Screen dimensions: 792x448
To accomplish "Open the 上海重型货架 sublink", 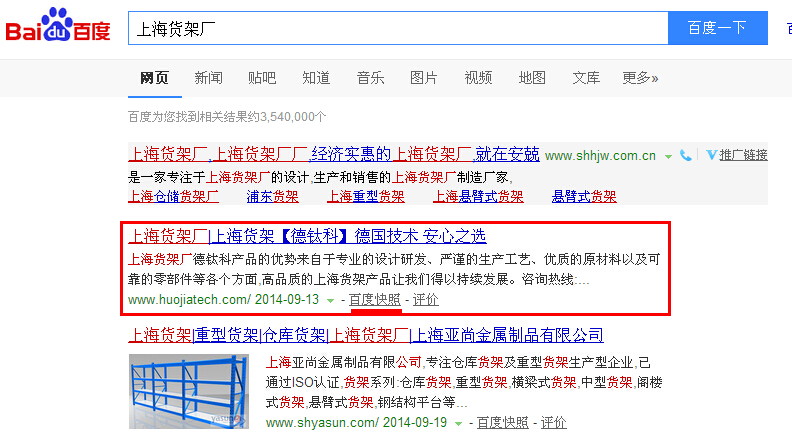I will click(x=366, y=196).
